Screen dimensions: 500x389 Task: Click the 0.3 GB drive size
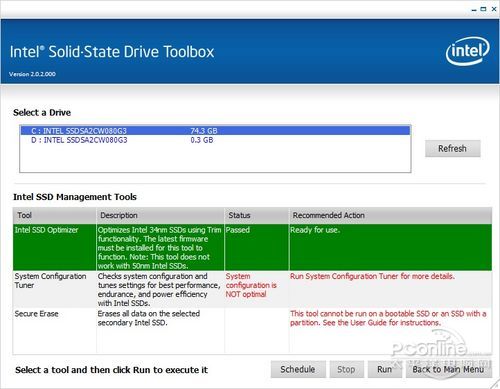[202, 140]
